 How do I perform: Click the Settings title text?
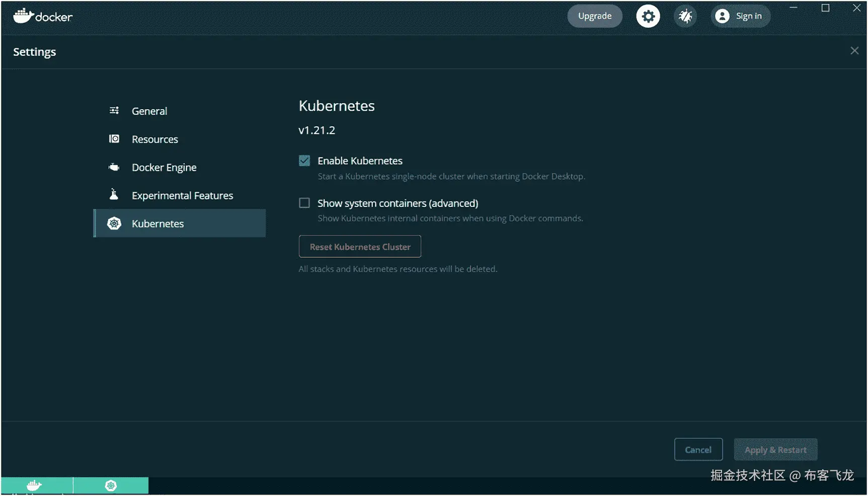pos(34,52)
